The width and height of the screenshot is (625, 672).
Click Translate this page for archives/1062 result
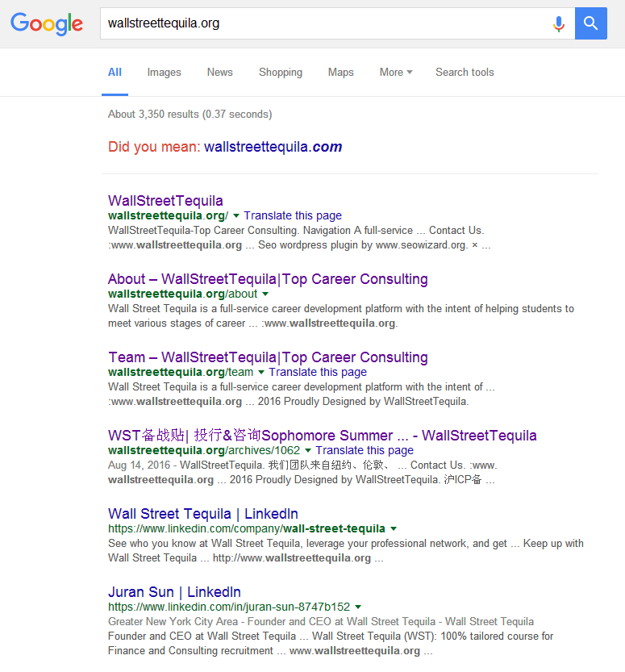(365, 450)
